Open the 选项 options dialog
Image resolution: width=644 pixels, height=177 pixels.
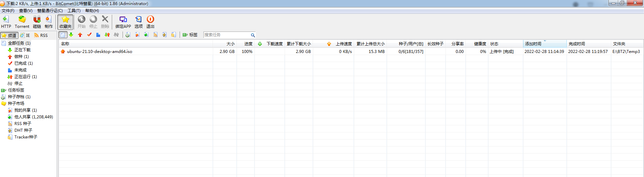click(139, 22)
